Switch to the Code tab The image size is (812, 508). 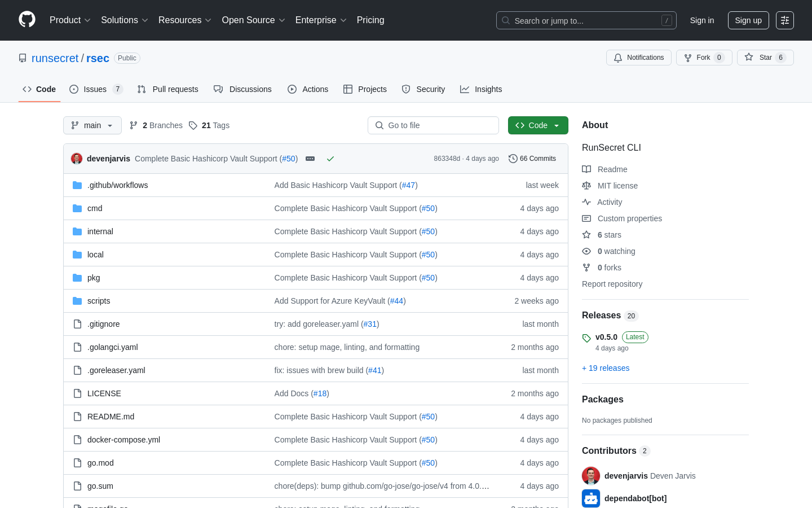[39, 89]
